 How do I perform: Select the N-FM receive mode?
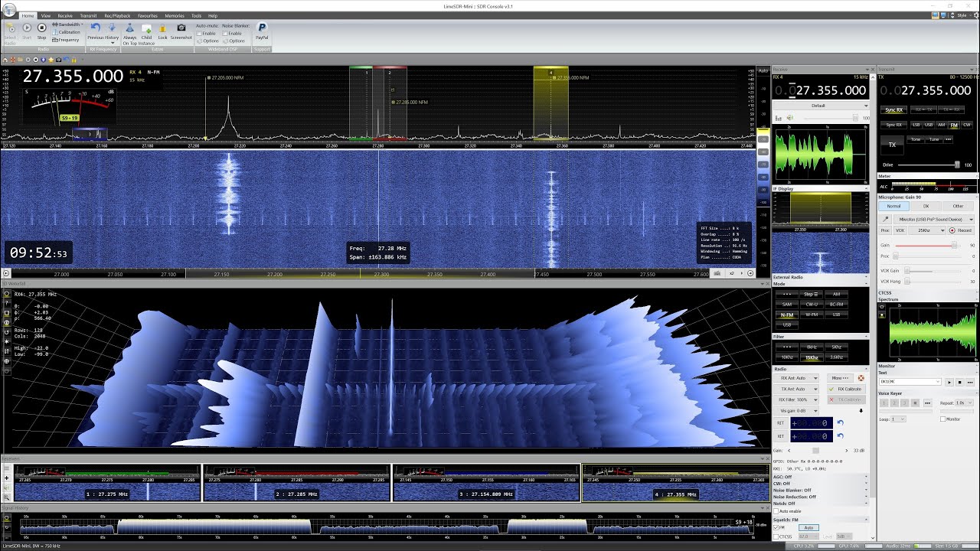pos(787,315)
